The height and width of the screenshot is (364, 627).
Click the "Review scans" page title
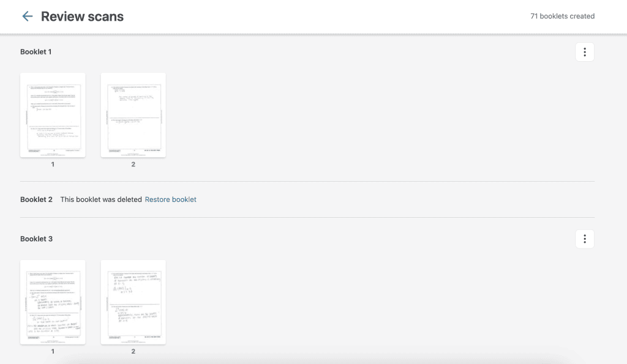[x=82, y=17]
